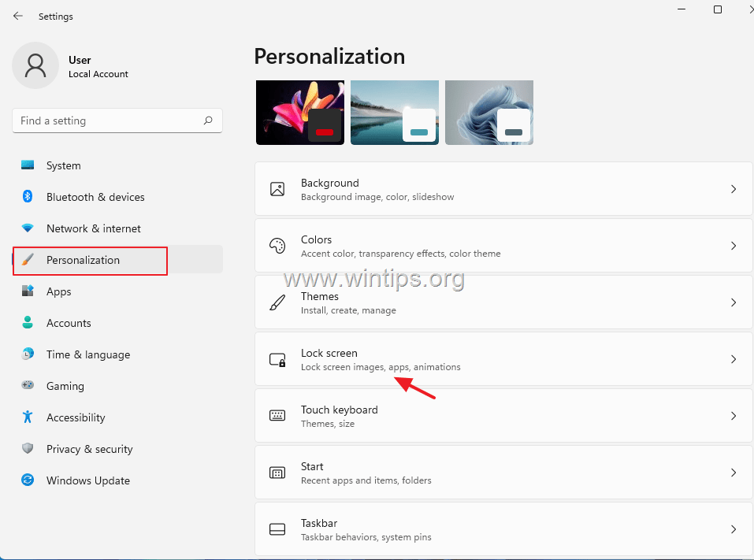Screen dimensions: 754x560
Task: Select Personalization in sidebar
Action: tap(117, 260)
